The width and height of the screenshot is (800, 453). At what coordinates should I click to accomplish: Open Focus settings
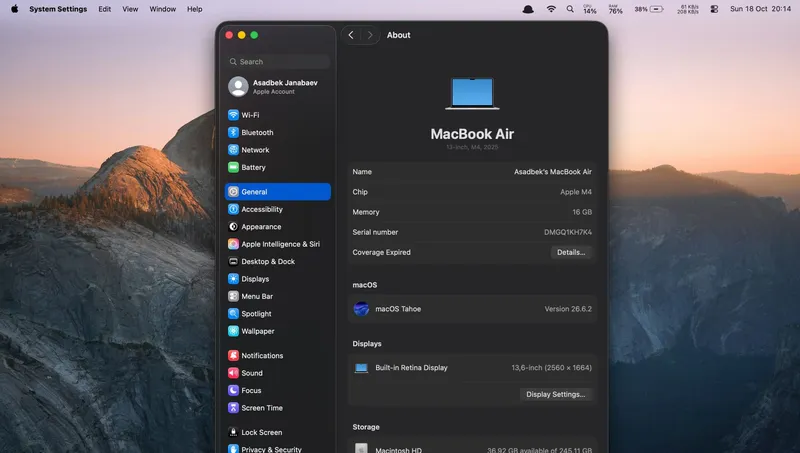point(278,390)
